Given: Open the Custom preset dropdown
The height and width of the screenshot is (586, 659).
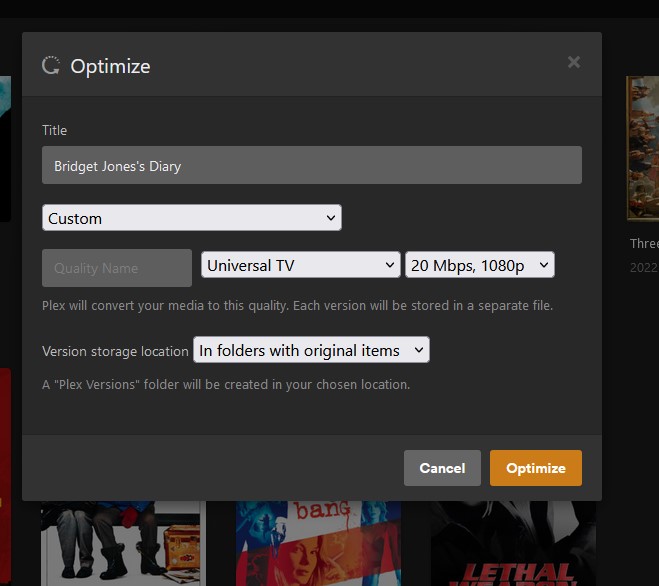Looking at the screenshot, I should [x=192, y=218].
